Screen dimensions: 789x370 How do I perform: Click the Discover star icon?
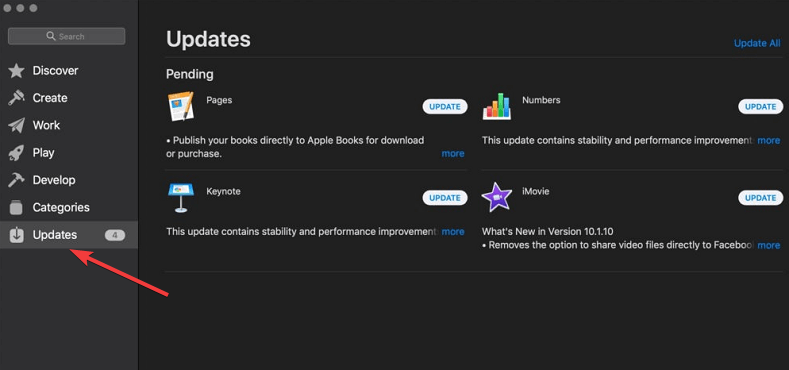point(16,71)
